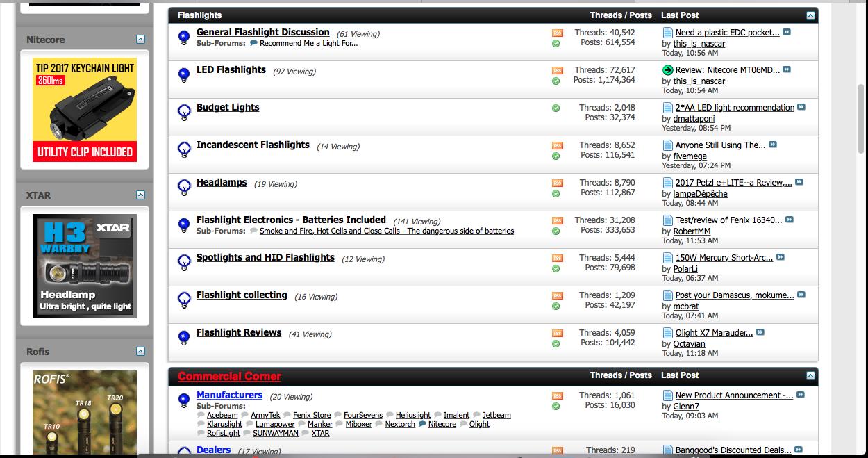View profile of user PolarLi
The width and height of the screenshot is (868, 458).
click(685, 269)
